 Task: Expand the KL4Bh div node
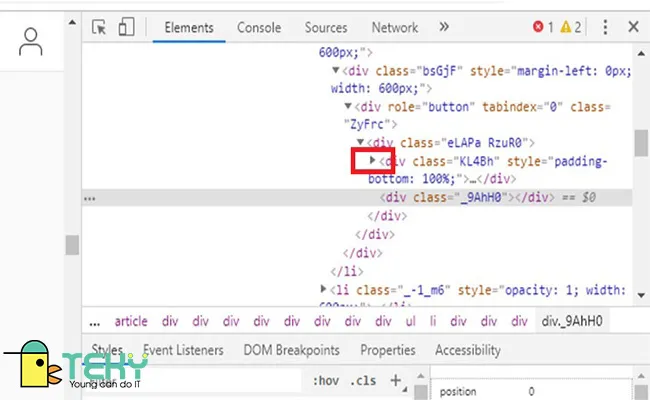[373, 160]
